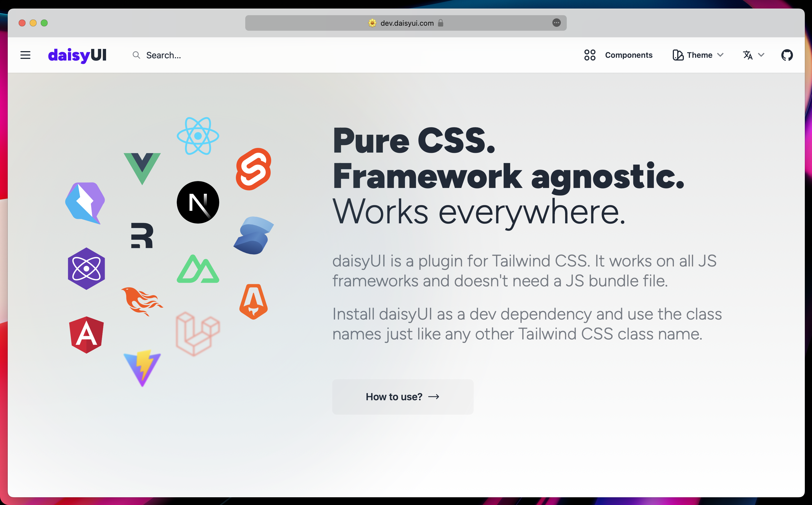Click the How to use? button

[x=403, y=397]
